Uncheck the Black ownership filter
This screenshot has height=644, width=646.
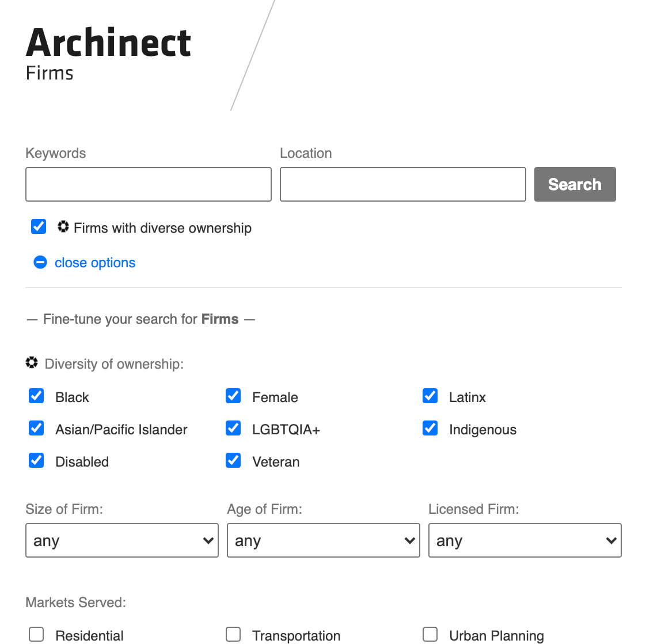tap(36, 396)
